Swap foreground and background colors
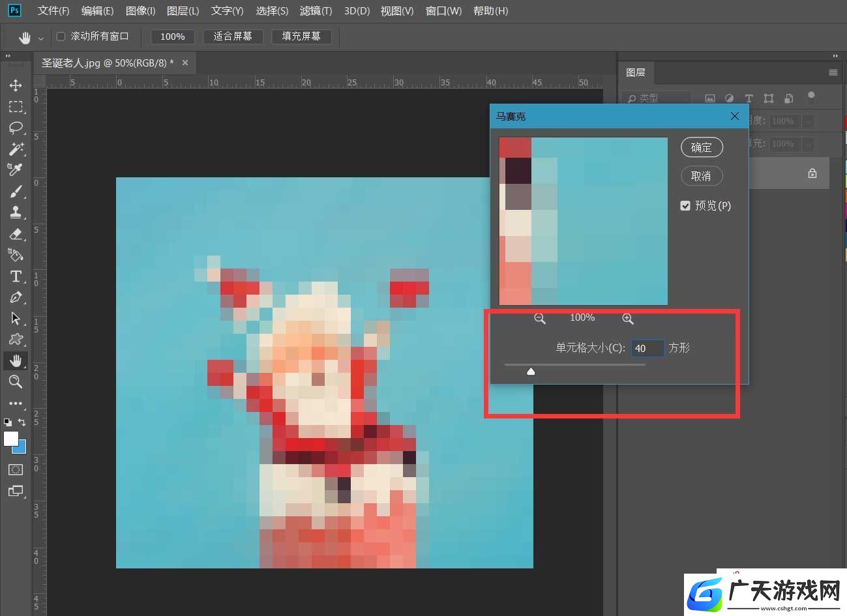Image resolution: width=847 pixels, height=616 pixels. (22, 422)
